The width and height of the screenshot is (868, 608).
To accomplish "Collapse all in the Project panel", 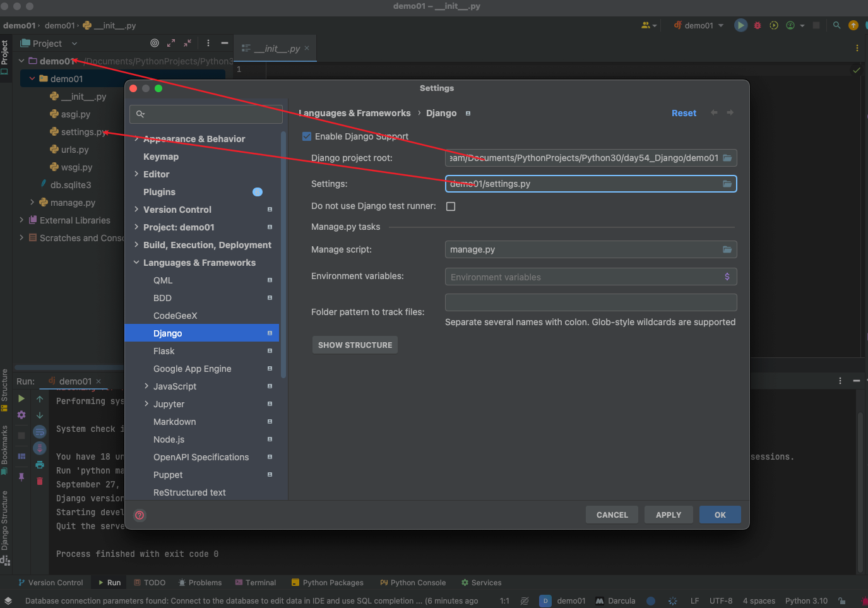I will point(187,43).
